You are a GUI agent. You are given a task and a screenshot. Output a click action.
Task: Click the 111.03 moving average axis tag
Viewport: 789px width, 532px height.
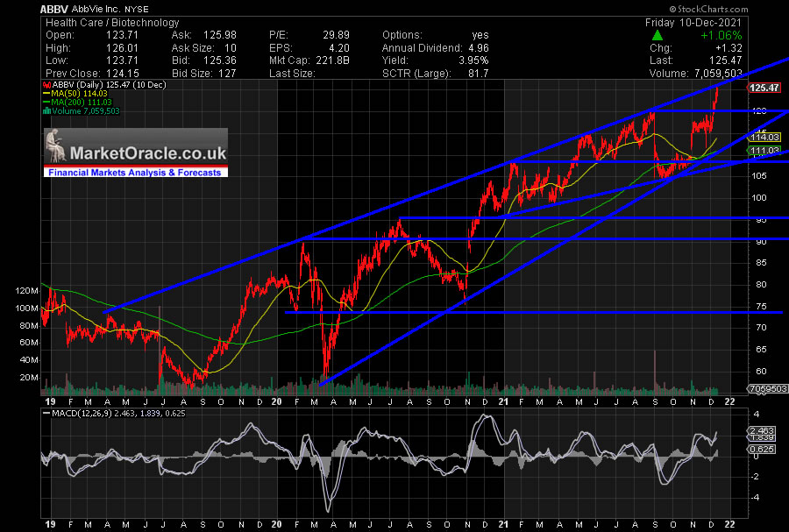(764, 151)
